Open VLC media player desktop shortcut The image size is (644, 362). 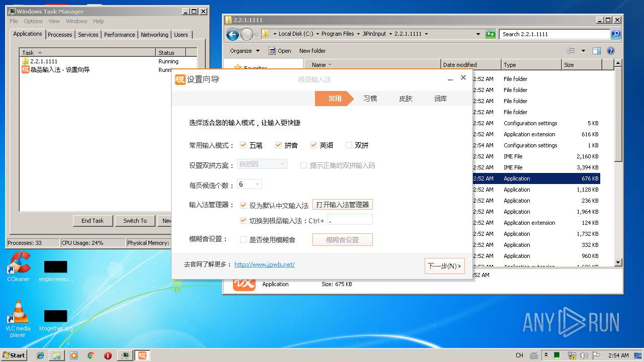(18, 319)
